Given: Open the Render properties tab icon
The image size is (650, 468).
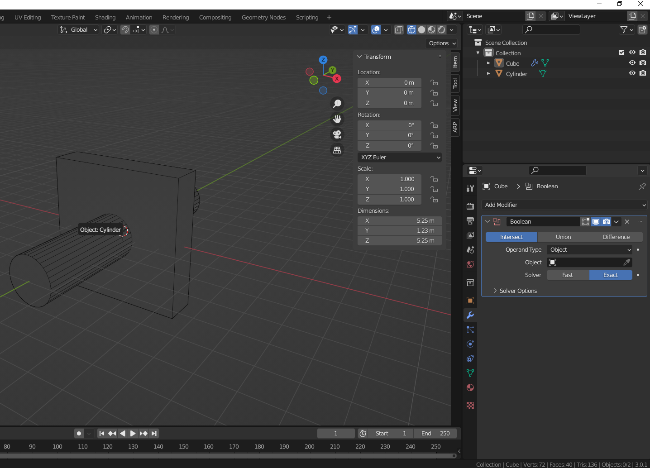Looking at the screenshot, I should click(470, 206).
